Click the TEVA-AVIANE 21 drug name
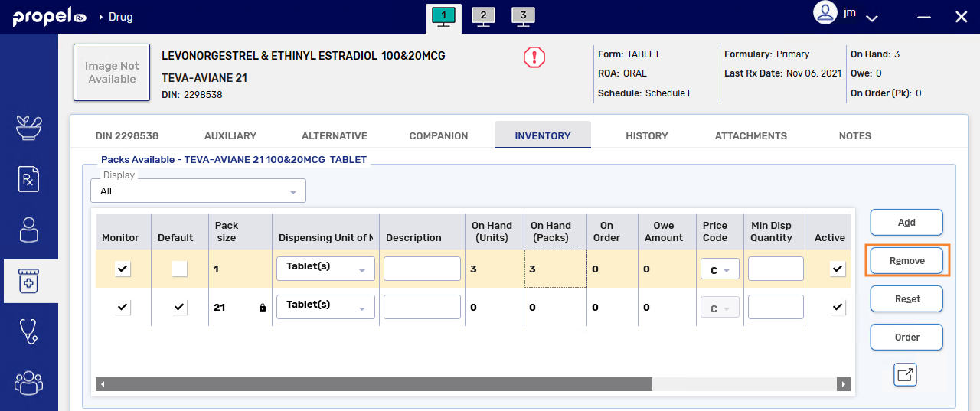The width and height of the screenshot is (980, 411). [x=204, y=78]
